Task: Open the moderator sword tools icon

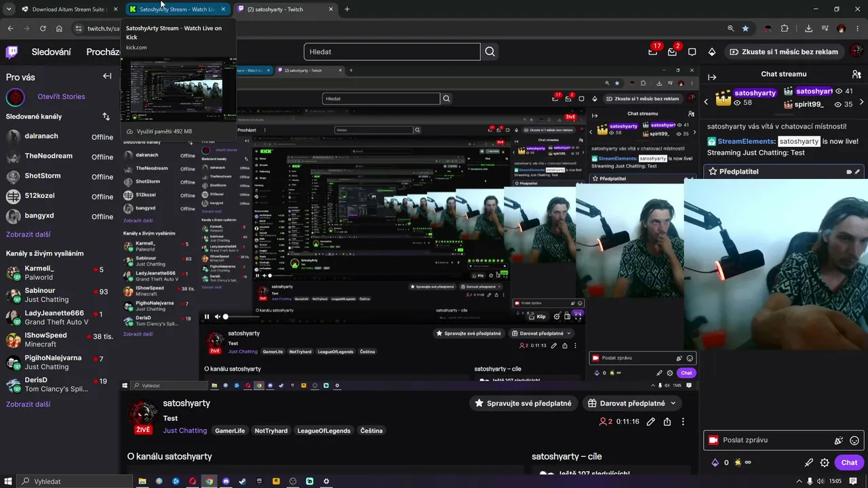Action: [809, 463]
